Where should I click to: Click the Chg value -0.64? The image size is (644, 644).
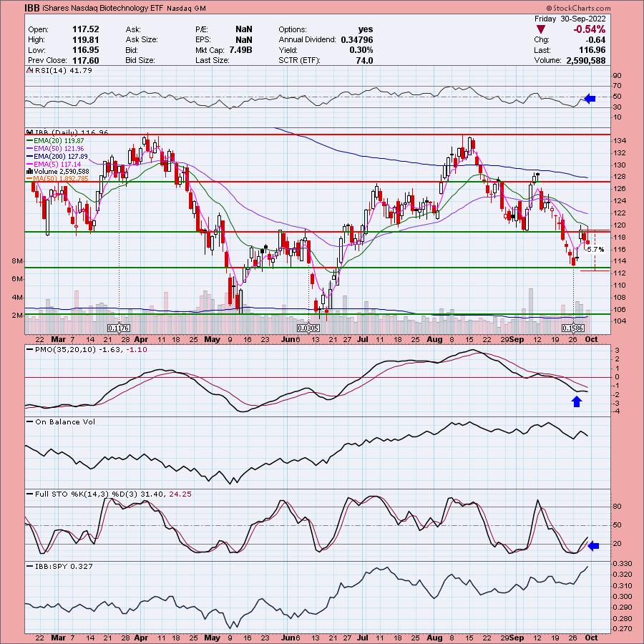point(595,40)
